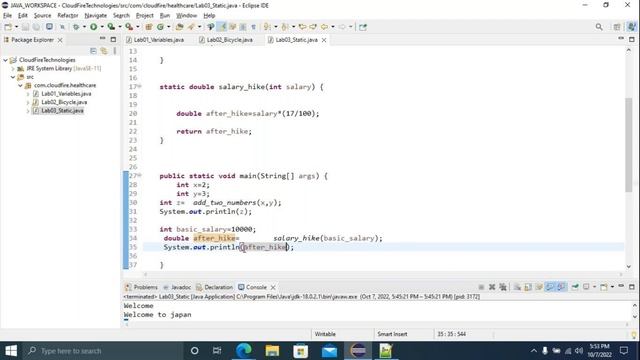Viewport: 640px width, 360px height.
Task: Click the Coverage launch icon
Action: (111, 27)
